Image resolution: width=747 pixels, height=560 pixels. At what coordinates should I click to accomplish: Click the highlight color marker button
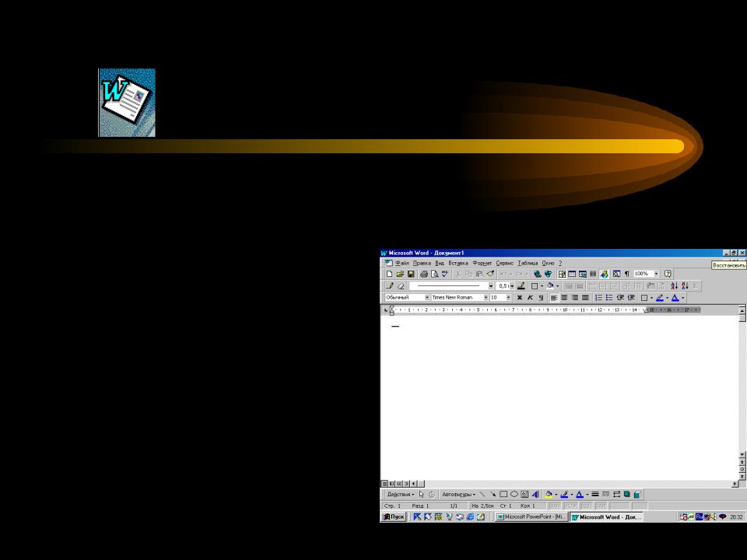point(659,298)
